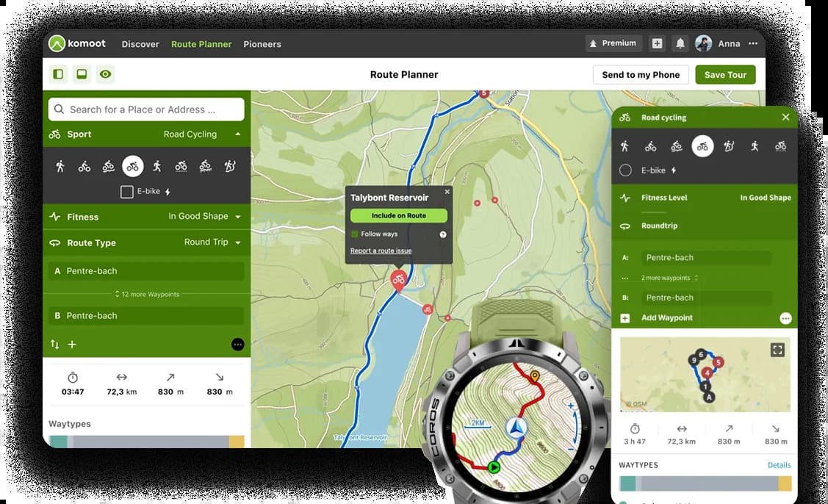Viewport: 828px width, 504px height.
Task: Select the Route Planner nav item
Action: click(x=201, y=44)
